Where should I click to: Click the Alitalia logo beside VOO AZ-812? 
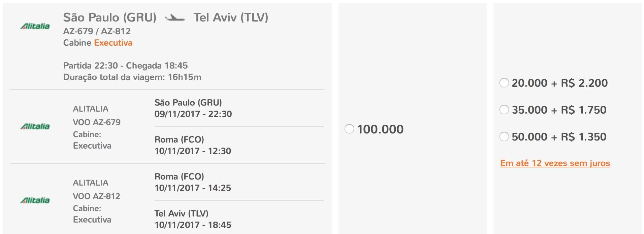tap(35, 200)
